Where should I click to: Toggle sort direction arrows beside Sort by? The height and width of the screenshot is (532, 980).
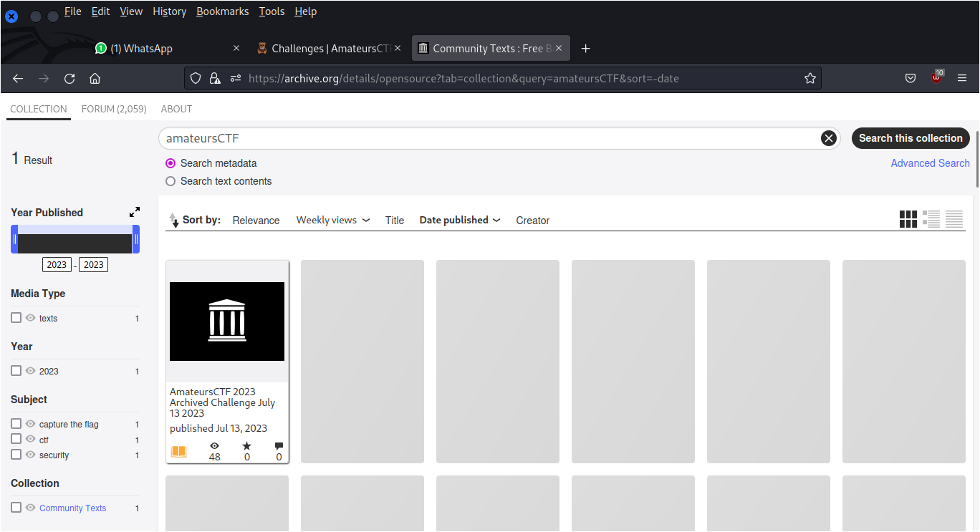point(173,221)
